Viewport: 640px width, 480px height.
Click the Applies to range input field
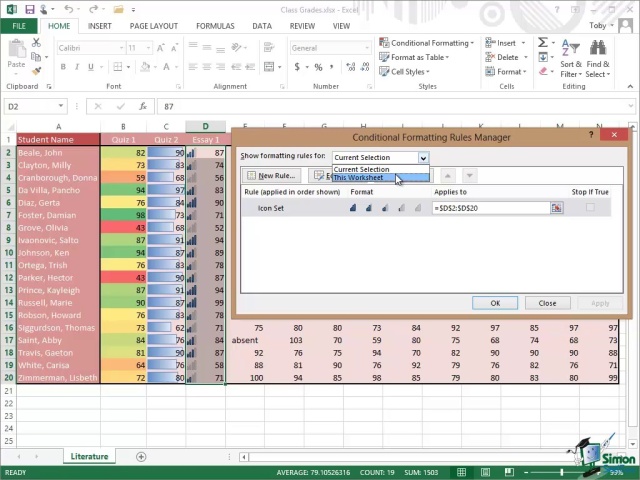pyautogui.click(x=490, y=208)
